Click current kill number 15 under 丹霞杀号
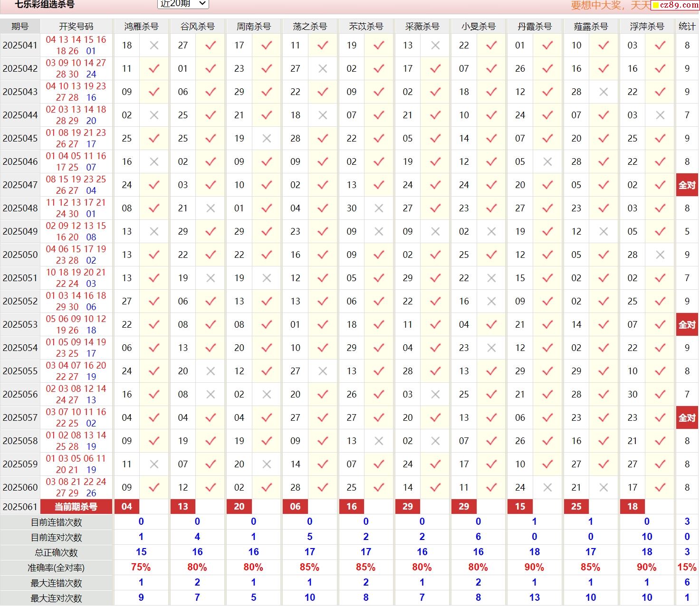The width and height of the screenshot is (700, 606). [x=520, y=507]
